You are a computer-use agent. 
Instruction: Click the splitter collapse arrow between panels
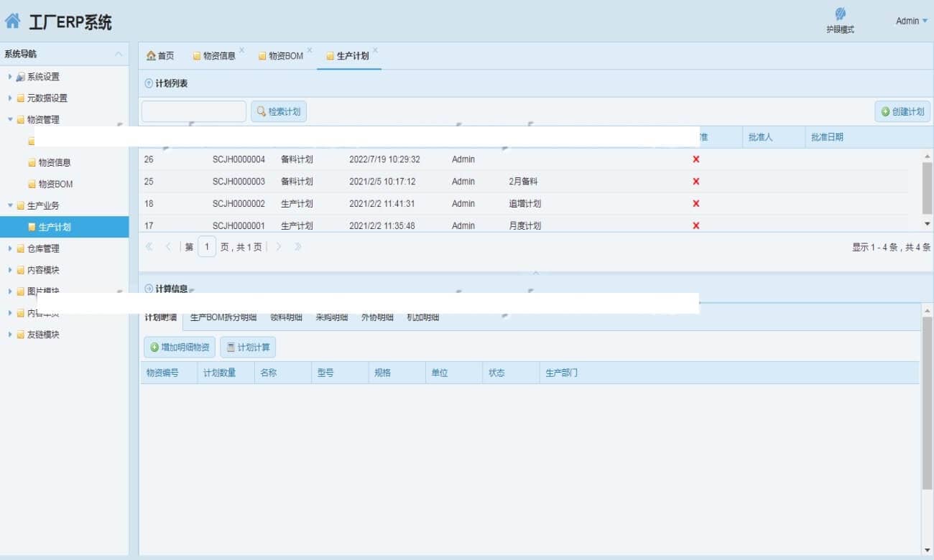535,273
